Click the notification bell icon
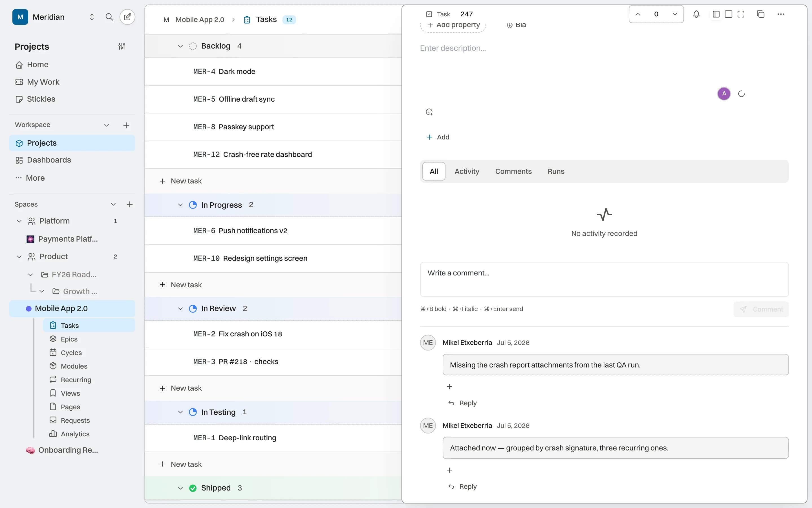The width and height of the screenshot is (812, 508). pyautogui.click(x=696, y=14)
